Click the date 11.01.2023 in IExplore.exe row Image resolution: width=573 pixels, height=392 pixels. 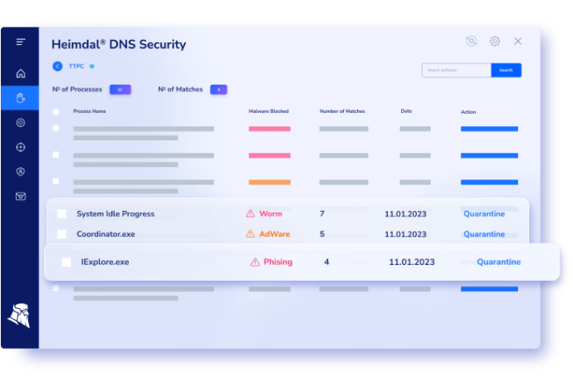tap(412, 262)
